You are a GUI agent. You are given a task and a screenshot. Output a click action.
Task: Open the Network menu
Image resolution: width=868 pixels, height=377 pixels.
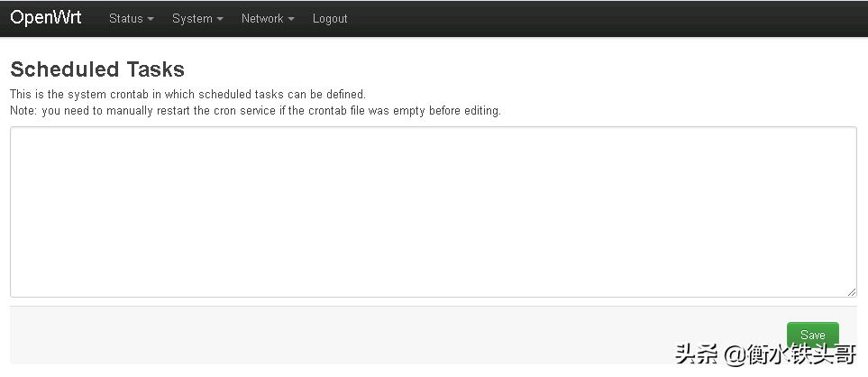pyautogui.click(x=267, y=19)
